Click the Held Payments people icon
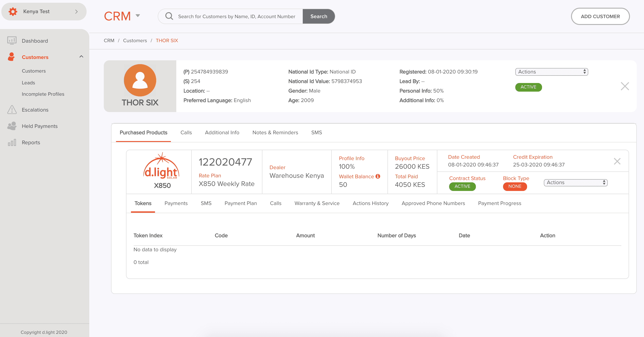Screen dimensions: 644x337 coord(12,126)
